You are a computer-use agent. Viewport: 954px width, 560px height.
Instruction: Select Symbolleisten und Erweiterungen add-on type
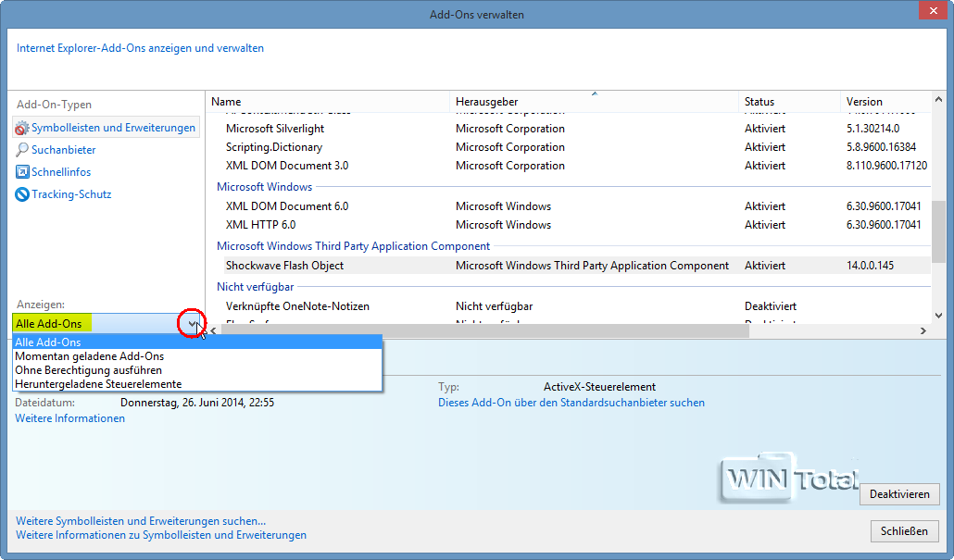106,128
